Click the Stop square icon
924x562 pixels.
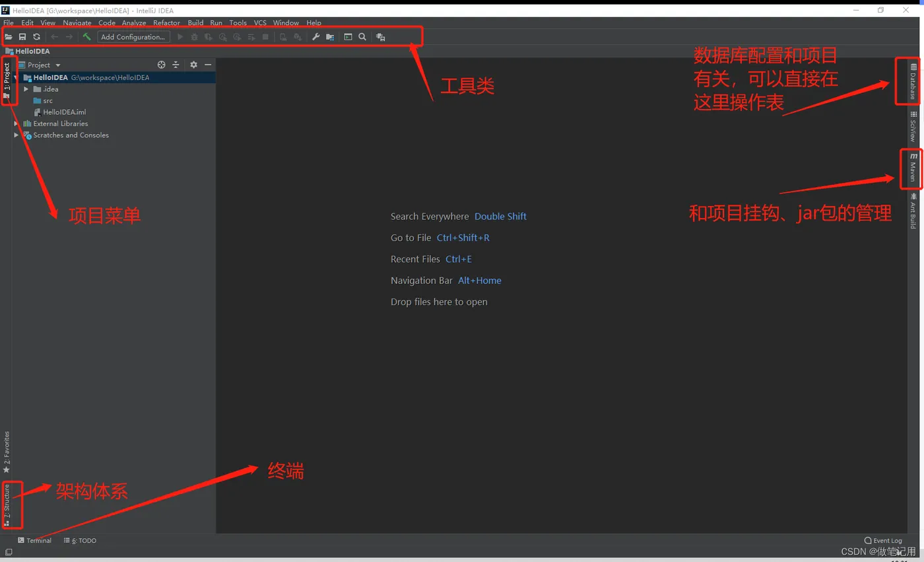265,37
